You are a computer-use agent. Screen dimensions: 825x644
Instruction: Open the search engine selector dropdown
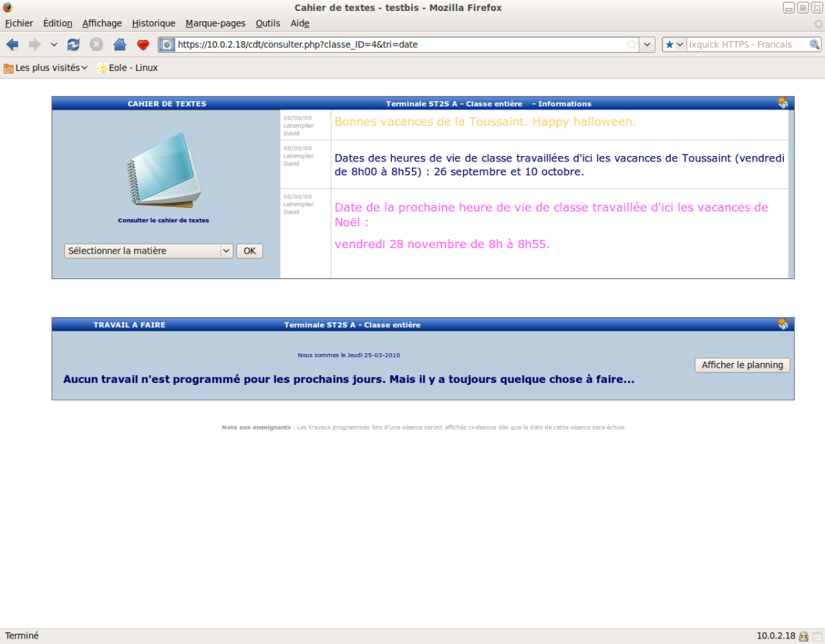click(x=674, y=45)
